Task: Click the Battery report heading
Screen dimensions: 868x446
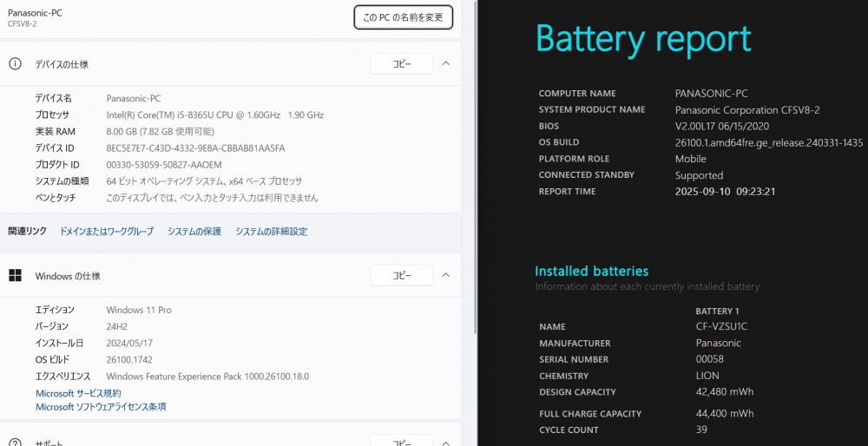Action: coord(643,39)
